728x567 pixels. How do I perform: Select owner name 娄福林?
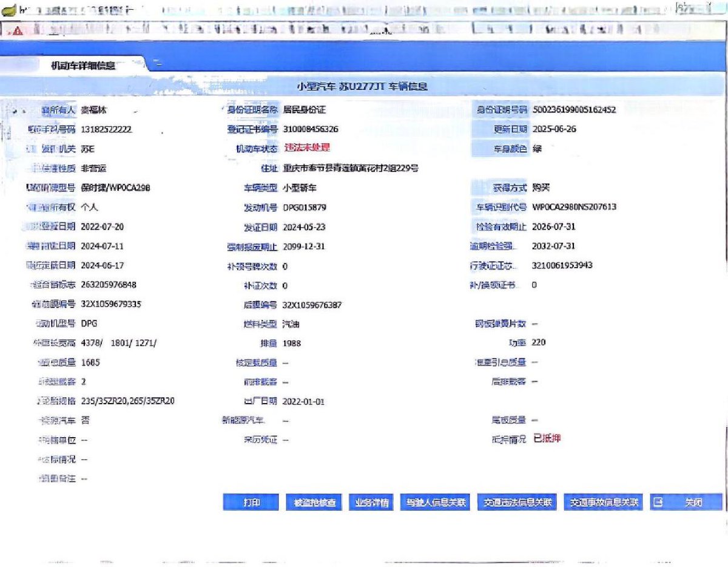point(94,110)
